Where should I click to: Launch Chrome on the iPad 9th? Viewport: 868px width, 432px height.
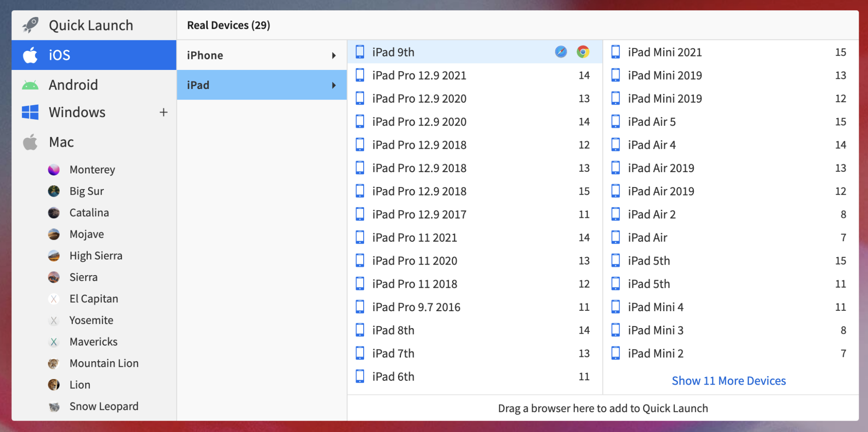[x=583, y=52]
